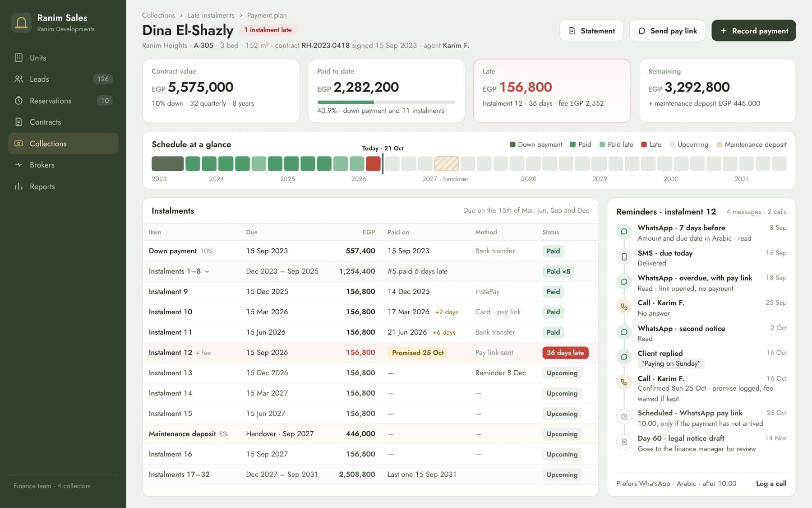This screenshot has height=508, width=812.
Task: Click the Reports bar-chart icon
Action: [x=18, y=186]
